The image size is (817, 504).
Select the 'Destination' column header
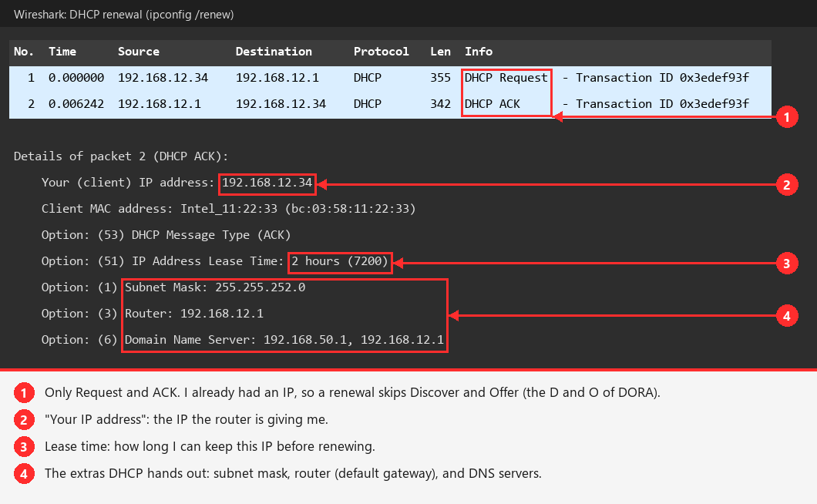274,52
